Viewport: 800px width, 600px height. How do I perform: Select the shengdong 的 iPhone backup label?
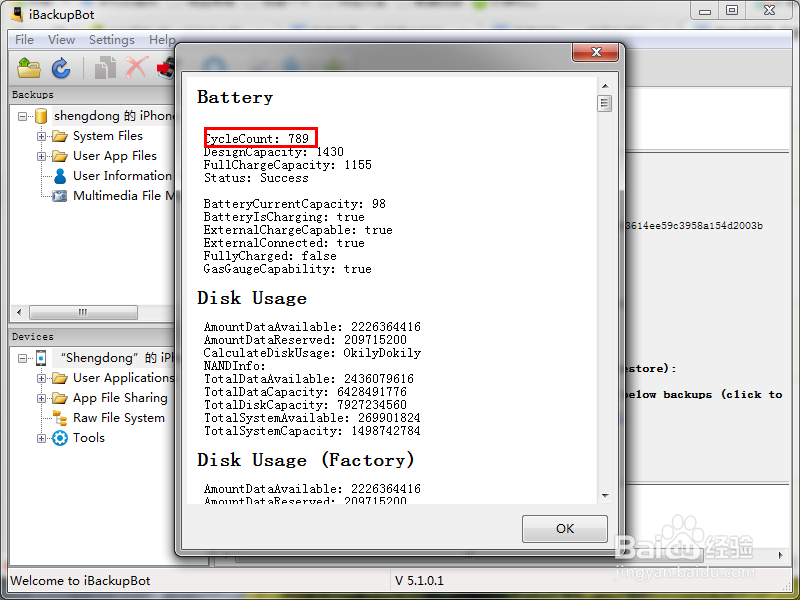click(x=114, y=116)
